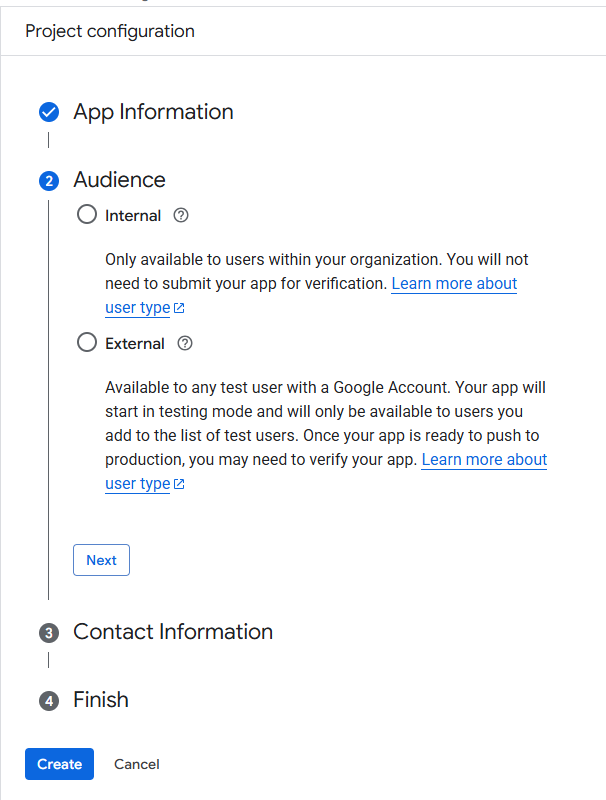The width and height of the screenshot is (606, 800).
Task: Expand the App Information step heading
Action: click(x=153, y=112)
